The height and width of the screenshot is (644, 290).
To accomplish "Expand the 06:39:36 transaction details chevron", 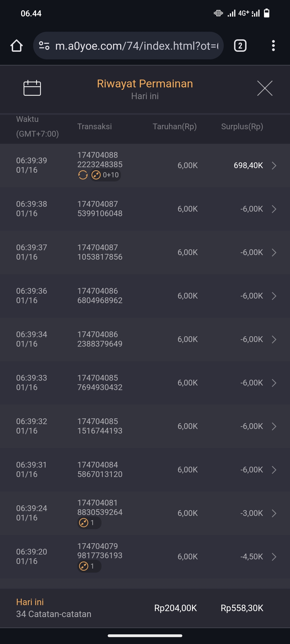I will tap(274, 296).
